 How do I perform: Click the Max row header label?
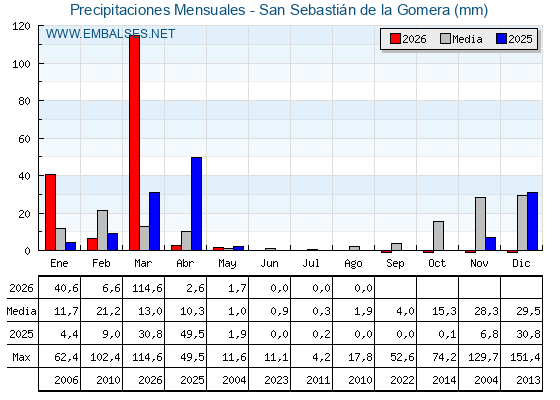[x=21, y=357]
